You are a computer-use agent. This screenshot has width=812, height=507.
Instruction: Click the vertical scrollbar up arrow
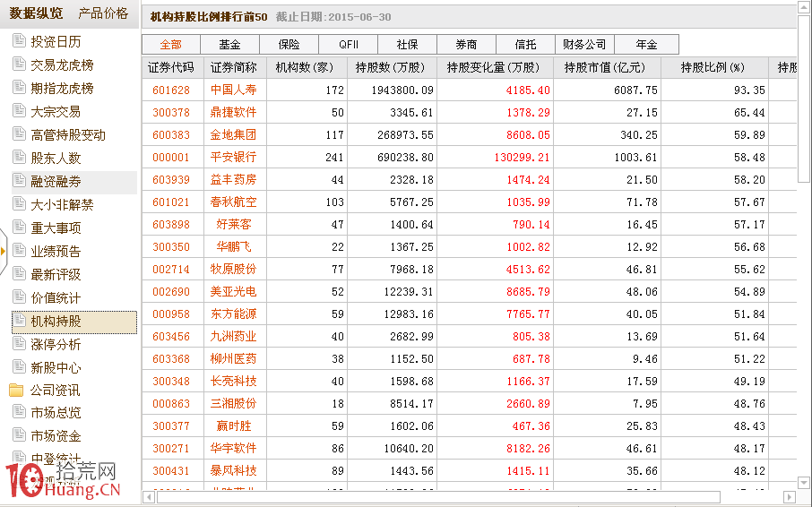point(804,9)
